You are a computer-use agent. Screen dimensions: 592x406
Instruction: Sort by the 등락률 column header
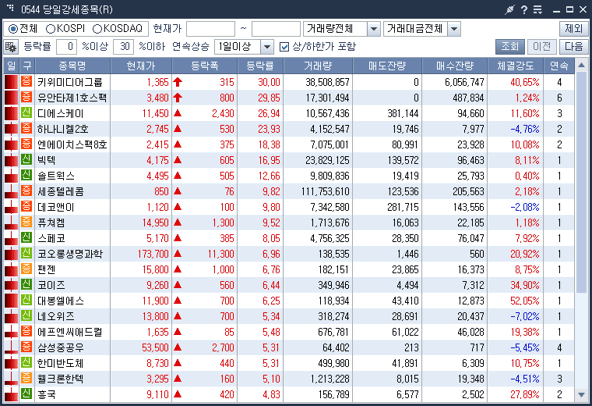pyautogui.click(x=260, y=66)
